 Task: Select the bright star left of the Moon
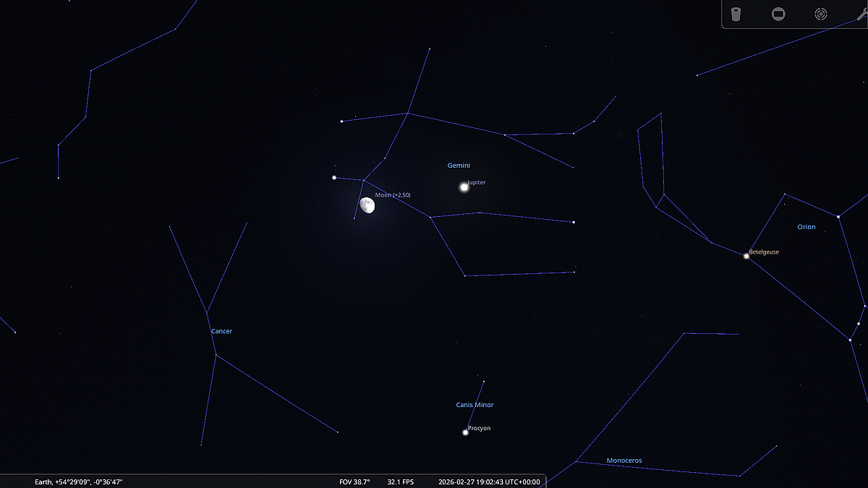coord(334,177)
